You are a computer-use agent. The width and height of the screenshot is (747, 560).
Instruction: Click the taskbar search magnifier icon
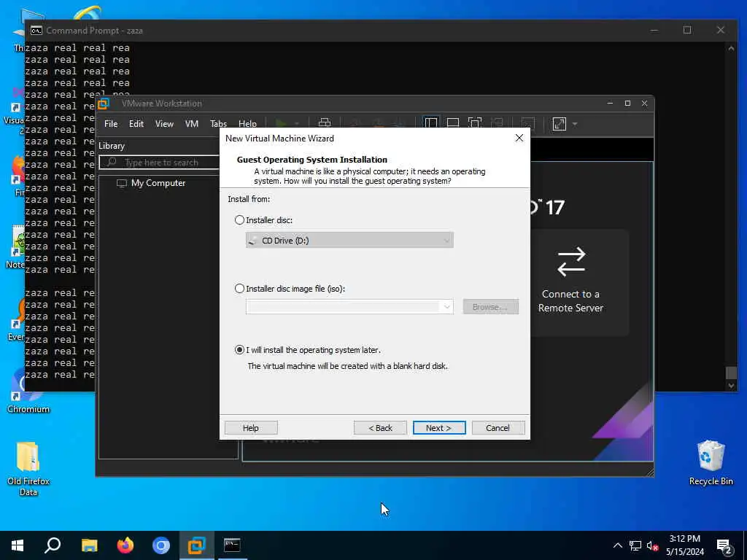click(53, 545)
